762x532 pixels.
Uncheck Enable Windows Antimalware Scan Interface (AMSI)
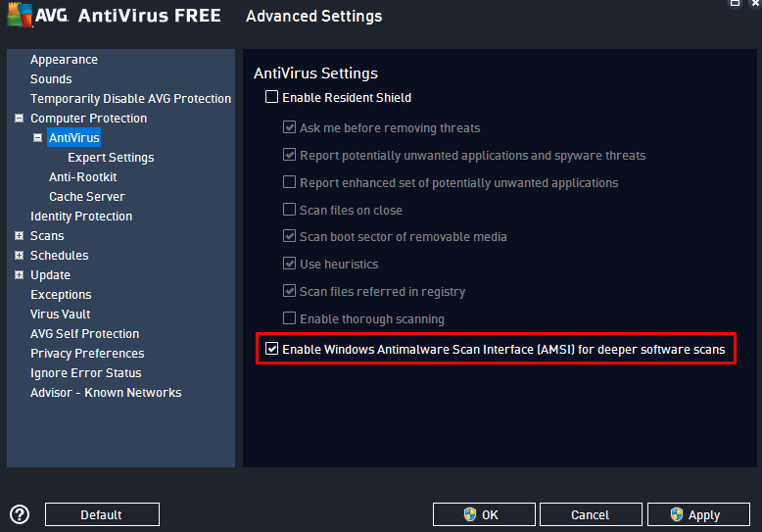[x=271, y=348]
